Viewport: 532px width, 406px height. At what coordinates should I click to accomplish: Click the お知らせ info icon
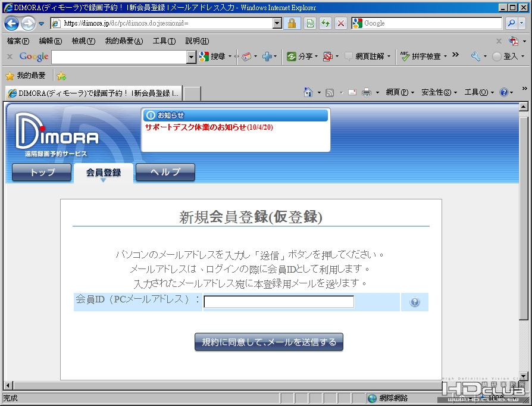(x=151, y=115)
